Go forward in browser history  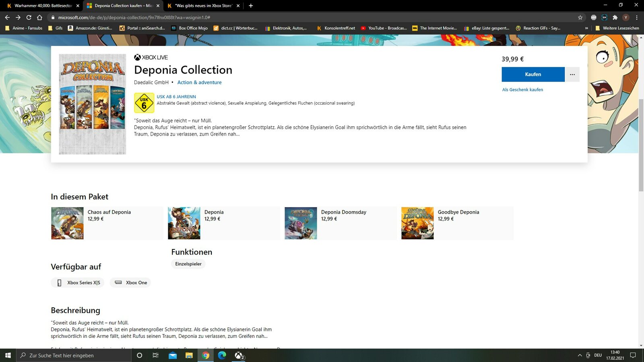18,17
